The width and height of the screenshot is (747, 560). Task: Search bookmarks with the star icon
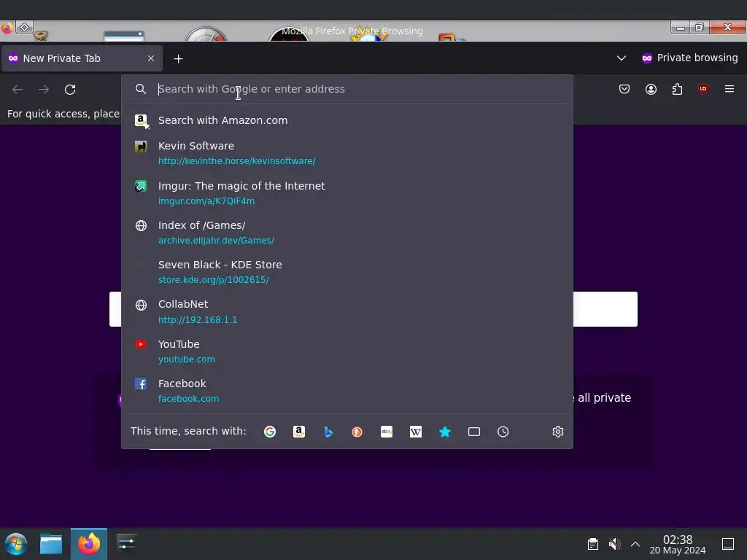pos(445,432)
